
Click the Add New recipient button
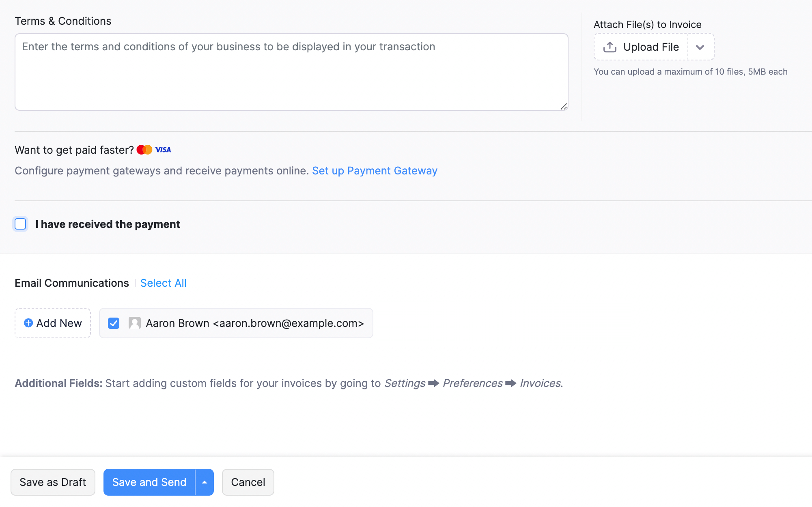52,323
